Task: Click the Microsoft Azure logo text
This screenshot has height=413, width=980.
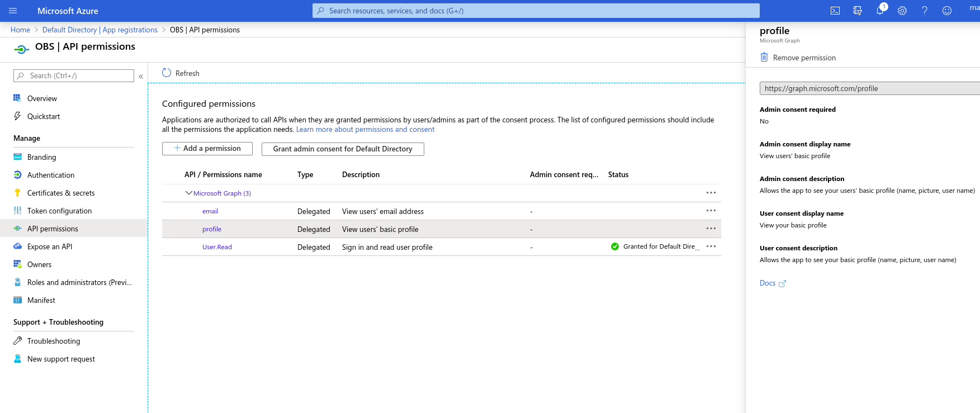Action: tap(68, 11)
